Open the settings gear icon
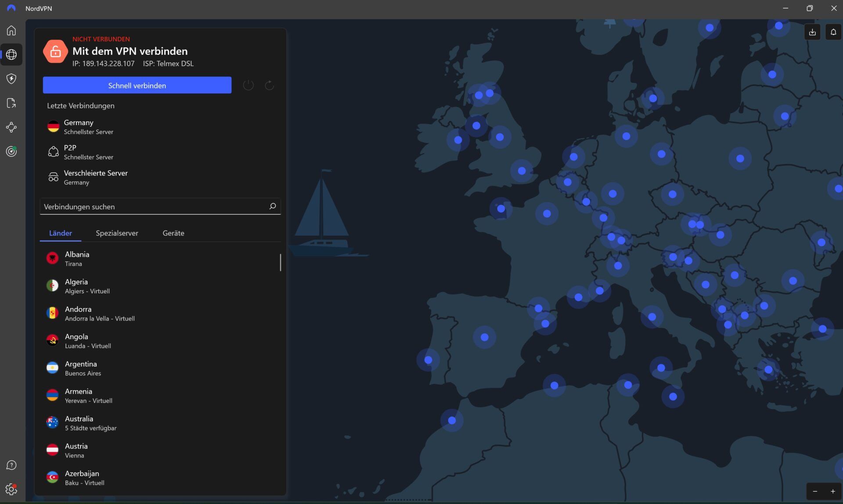 click(x=11, y=489)
